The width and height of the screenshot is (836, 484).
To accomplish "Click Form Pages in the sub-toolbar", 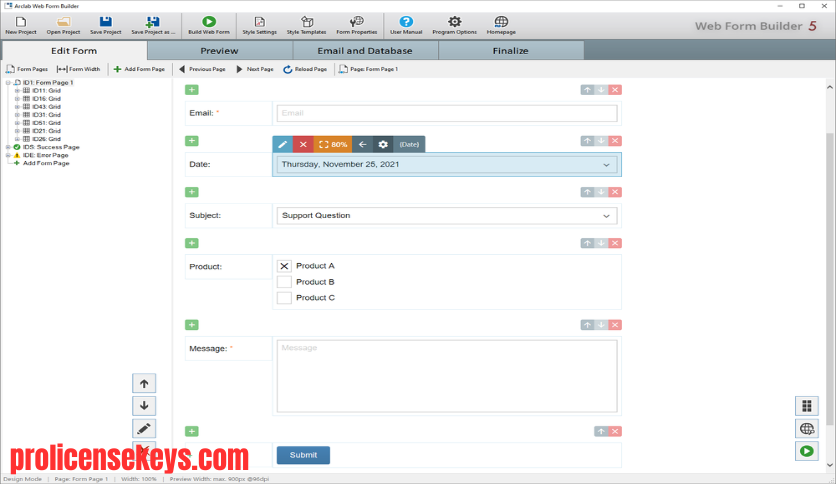I will click(x=27, y=69).
